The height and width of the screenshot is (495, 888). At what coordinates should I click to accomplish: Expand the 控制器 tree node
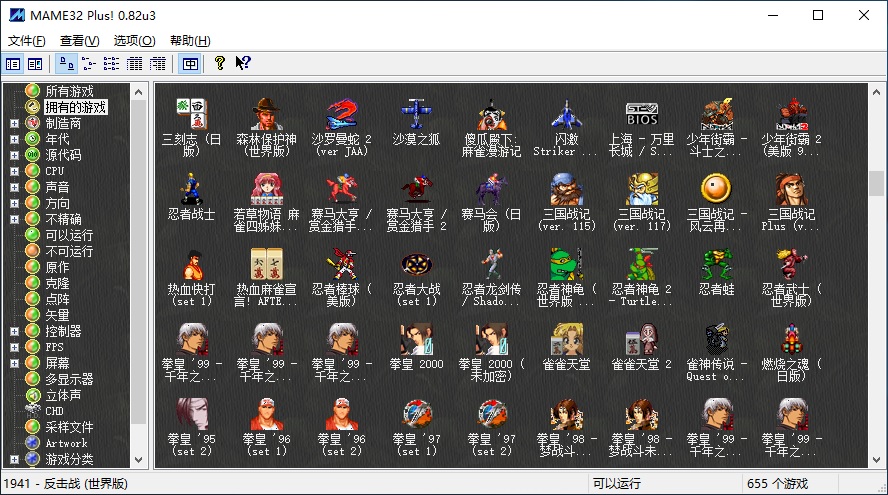[x=14, y=331]
